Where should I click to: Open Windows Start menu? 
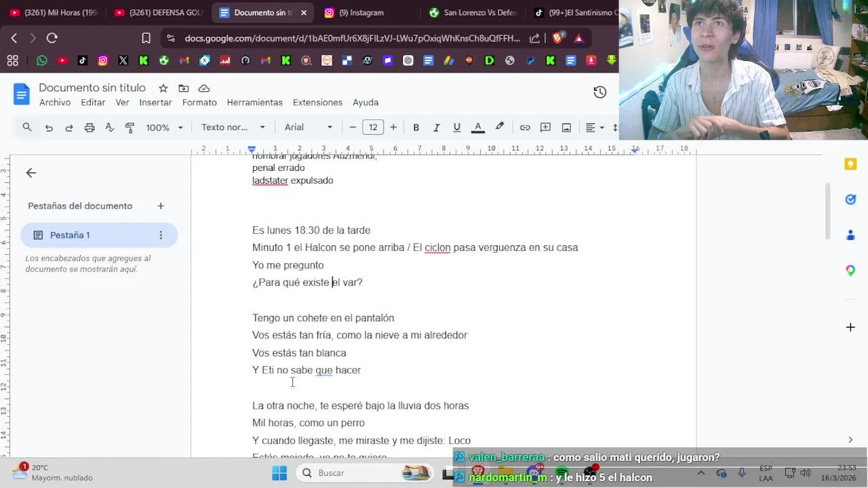[279, 473]
